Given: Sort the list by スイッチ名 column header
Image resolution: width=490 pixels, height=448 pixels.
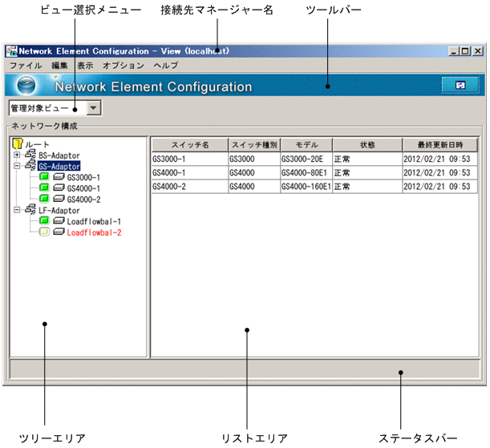Looking at the screenshot, I should 189,145.
